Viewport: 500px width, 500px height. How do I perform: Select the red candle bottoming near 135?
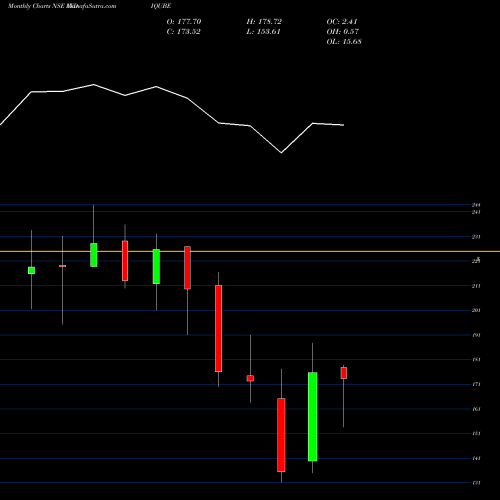tap(281, 435)
